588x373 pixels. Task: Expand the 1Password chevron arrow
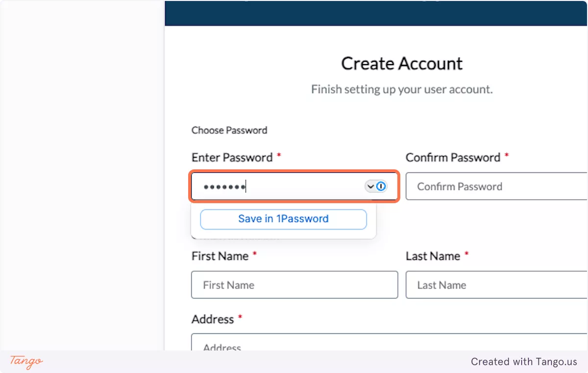point(370,186)
